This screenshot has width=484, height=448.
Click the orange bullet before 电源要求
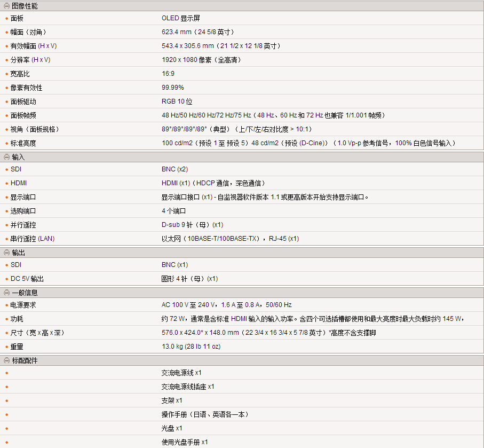(x=7, y=305)
